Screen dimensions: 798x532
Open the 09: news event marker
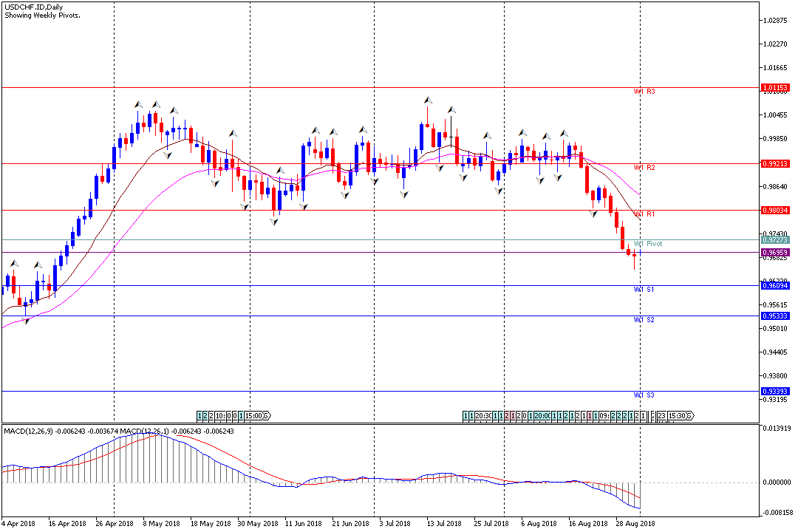click(604, 416)
